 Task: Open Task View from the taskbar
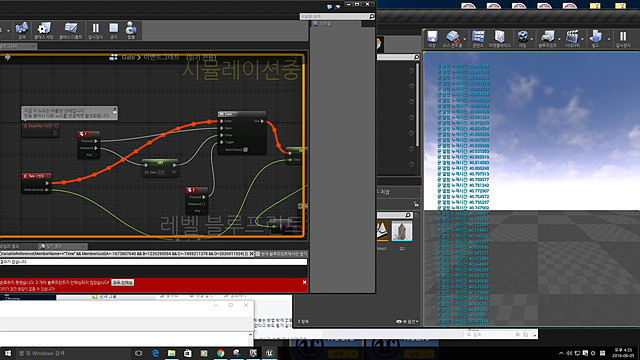139,353
